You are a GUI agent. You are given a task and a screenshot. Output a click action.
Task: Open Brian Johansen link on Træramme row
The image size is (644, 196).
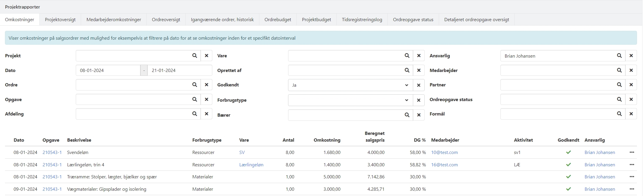(600, 177)
